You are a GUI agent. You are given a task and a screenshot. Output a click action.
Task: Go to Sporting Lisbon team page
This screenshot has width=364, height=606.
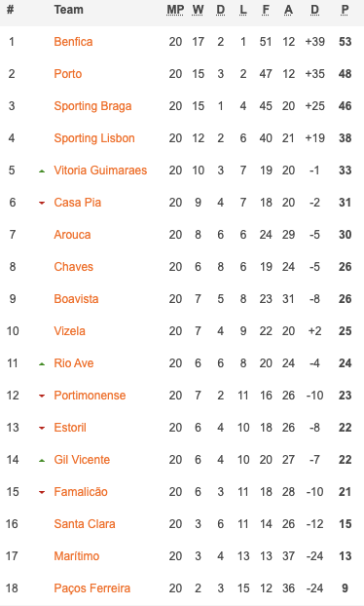94,138
